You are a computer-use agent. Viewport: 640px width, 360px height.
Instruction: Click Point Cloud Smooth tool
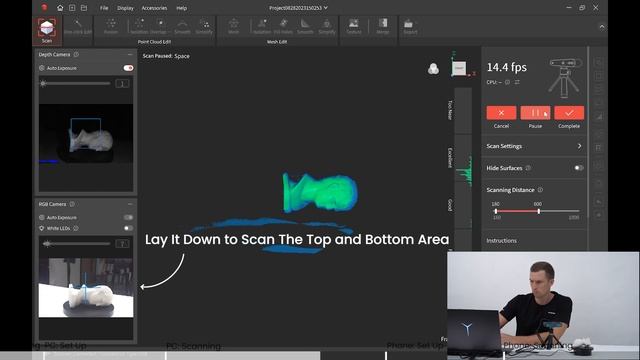pyautogui.click(x=182, y=27)
